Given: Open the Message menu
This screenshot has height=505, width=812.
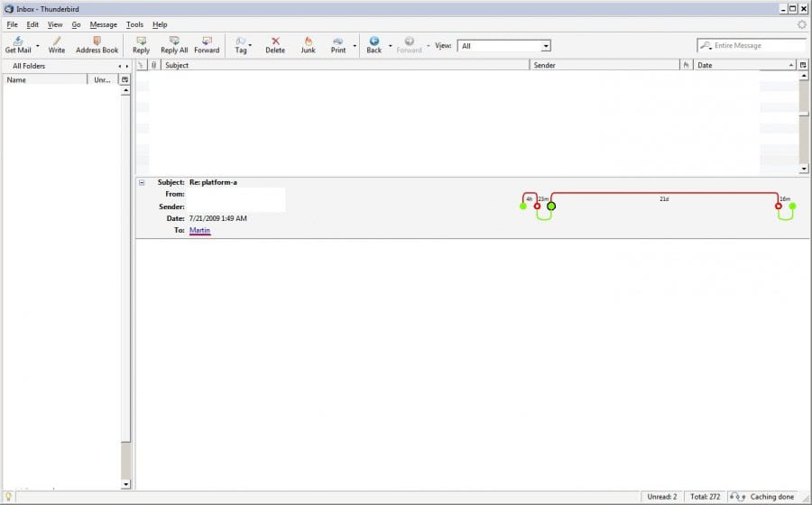Looking at the screenshot, I should [103, 24].
